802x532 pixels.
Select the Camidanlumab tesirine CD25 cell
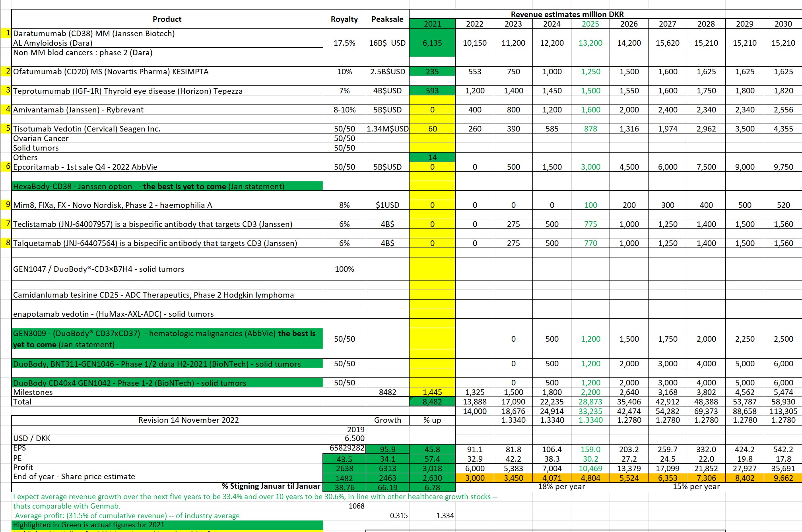click(167, 295)
